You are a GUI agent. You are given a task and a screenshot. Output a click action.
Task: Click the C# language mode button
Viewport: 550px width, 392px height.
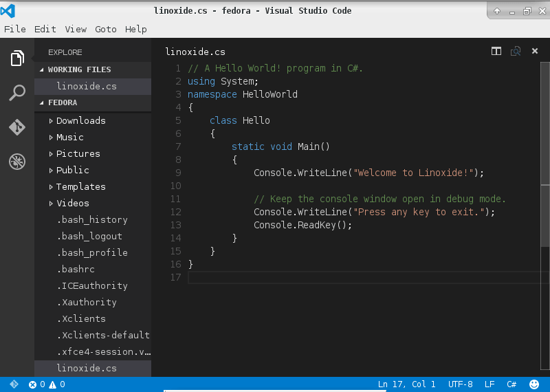pos(511,384)
